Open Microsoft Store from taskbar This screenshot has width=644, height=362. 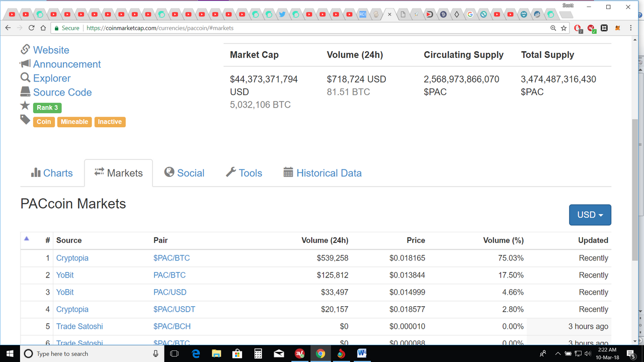pos(237,353)
